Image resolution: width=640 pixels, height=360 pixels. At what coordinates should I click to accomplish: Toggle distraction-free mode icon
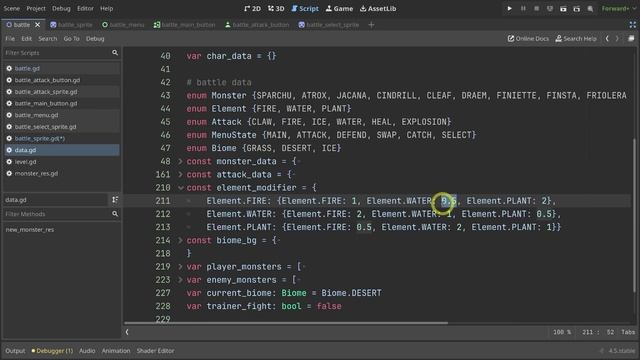pyautogui.click(x=633, y=24)
